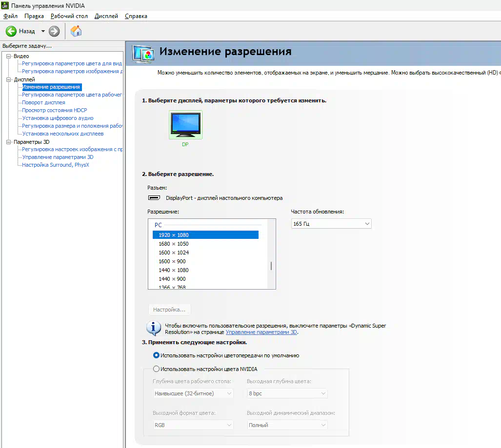Open 'Установка цифрового аудио' task

click(x=58, y=118)
